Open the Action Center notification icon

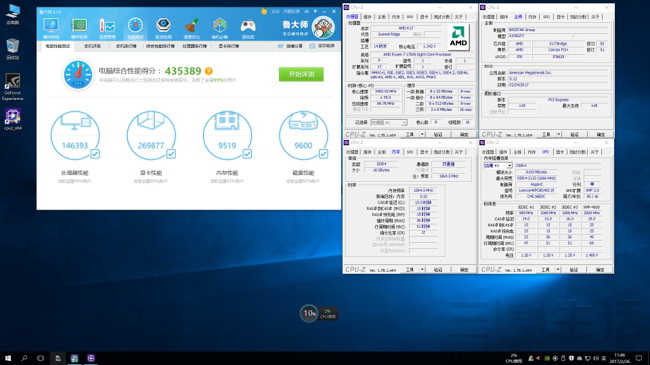point(639,358)
